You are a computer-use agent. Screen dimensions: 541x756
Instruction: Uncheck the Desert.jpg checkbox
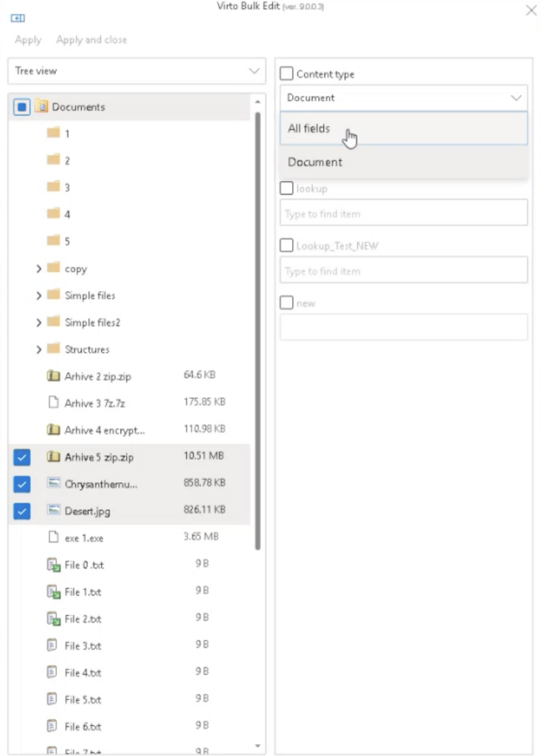point(21,511)
